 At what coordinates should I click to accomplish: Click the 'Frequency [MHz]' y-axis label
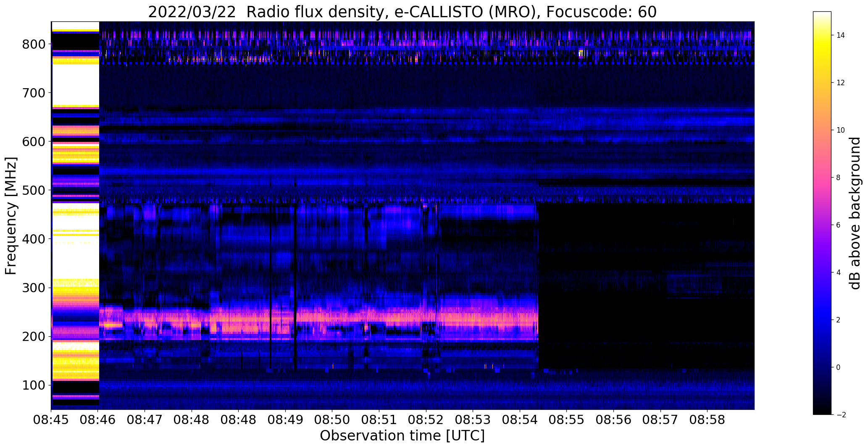11,216
